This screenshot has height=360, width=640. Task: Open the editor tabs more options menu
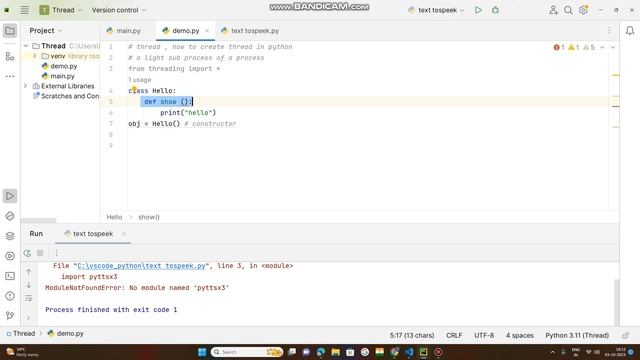609,31
